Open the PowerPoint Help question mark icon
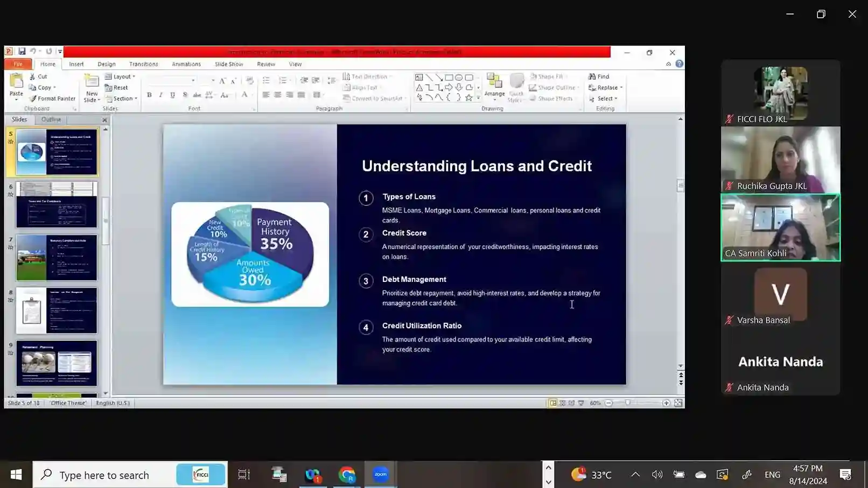 [x=680, y=64]
